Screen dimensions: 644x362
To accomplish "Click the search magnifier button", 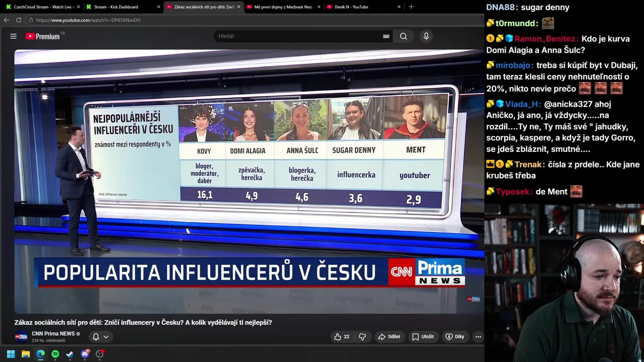I will [404, 36].
